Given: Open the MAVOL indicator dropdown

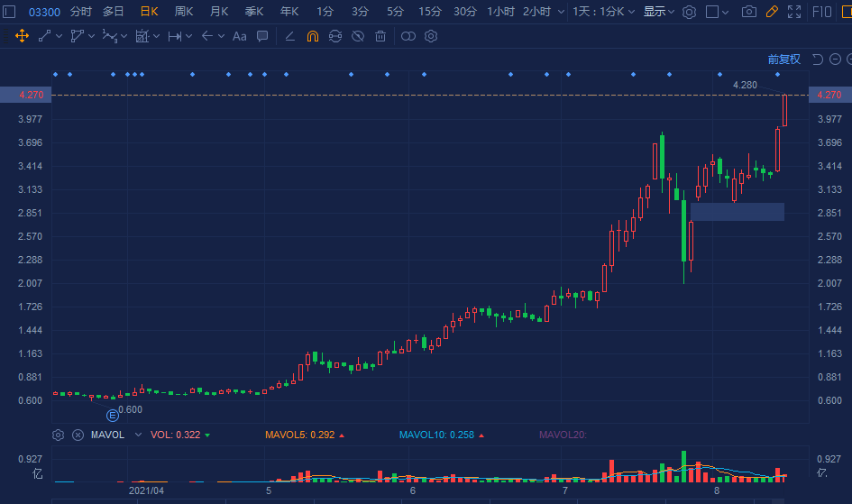Looking at the screenshot, I should tap(138, 435).
